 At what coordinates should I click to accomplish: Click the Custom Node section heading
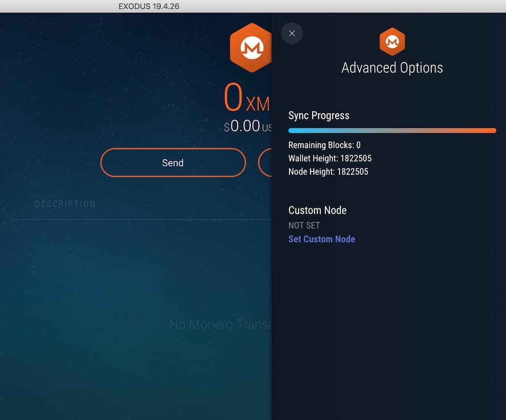click(317, 210)
